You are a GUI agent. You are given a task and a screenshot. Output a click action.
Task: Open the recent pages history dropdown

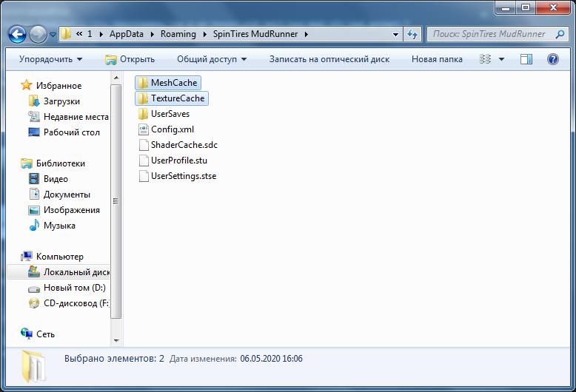[x=53, y=35]
